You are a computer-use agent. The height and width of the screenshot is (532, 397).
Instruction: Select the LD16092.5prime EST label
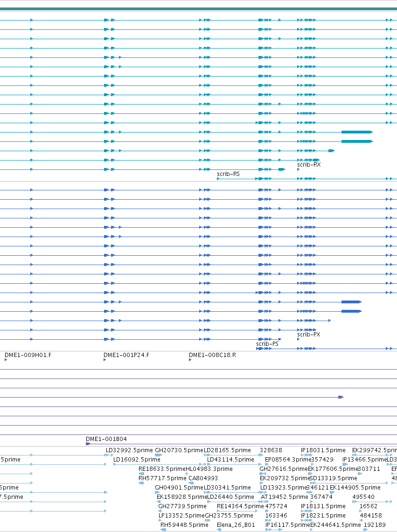click(137, 460)
